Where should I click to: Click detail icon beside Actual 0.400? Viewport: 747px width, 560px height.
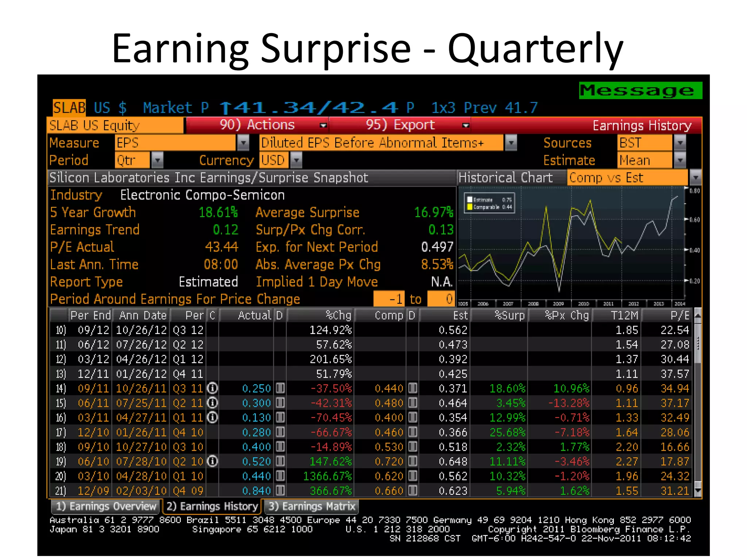pyautogui.click(x=280, y=447)
